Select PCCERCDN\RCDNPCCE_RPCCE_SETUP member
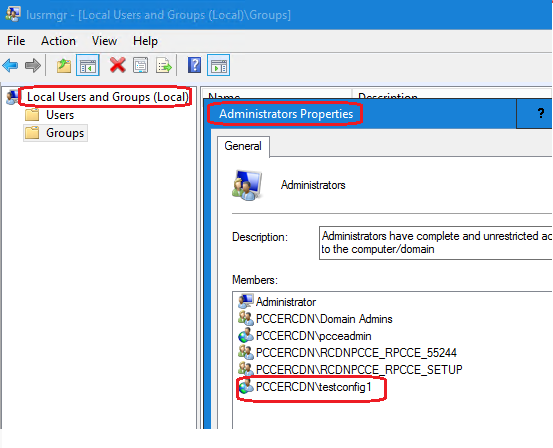The width and height of the screenshot is (553, 448). pos(359,370)
